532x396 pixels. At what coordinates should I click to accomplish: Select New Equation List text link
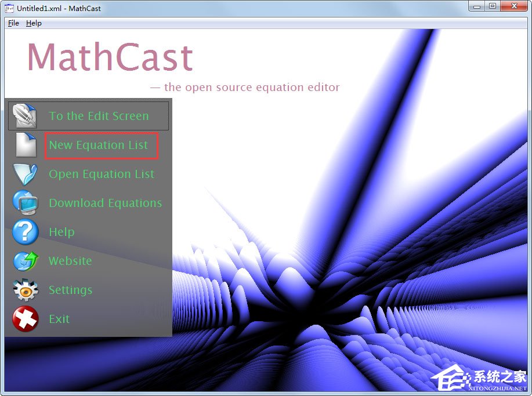(x=99, y=145)
